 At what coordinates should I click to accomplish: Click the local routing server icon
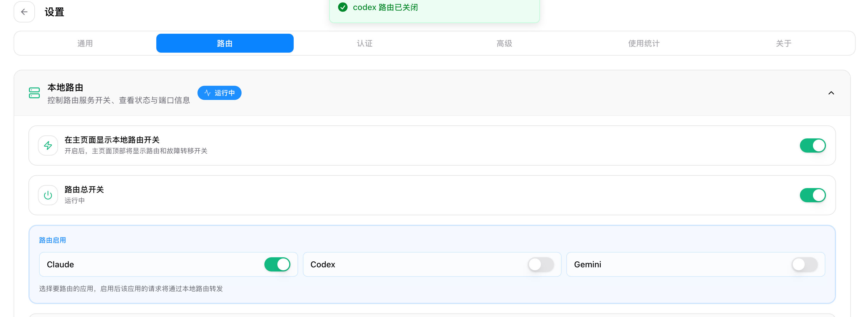tap(34, 93)
